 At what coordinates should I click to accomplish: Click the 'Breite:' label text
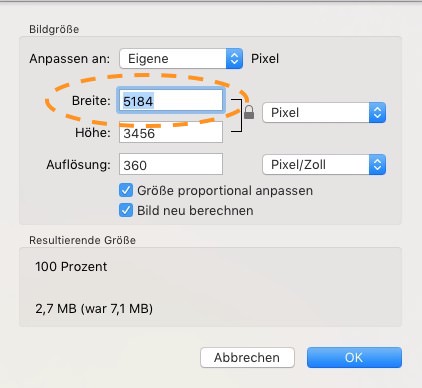(91, 101)
